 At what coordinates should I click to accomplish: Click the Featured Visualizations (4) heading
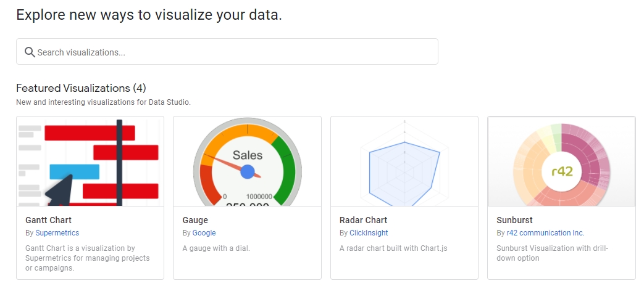pyautogui.click(x=81, y=88)
